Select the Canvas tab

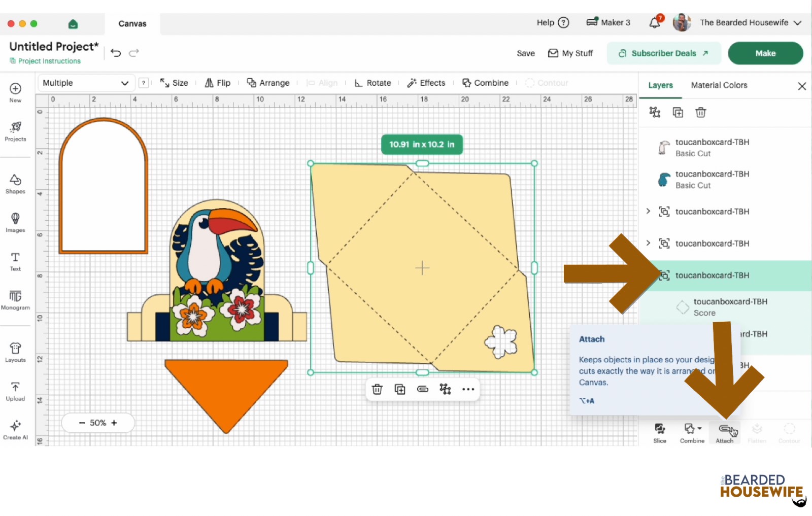(x=132, y=24)
